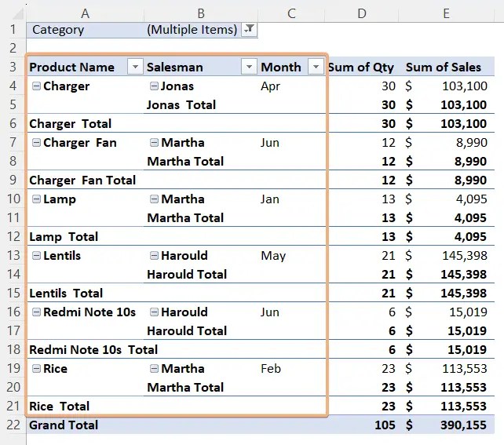
Task: Select row 2 header
Action: click(x=13, y=48)
